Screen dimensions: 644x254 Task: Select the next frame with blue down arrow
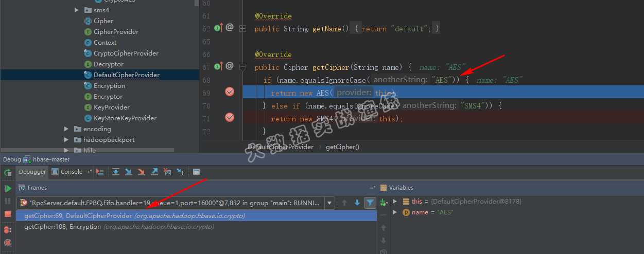pos(357,203)
